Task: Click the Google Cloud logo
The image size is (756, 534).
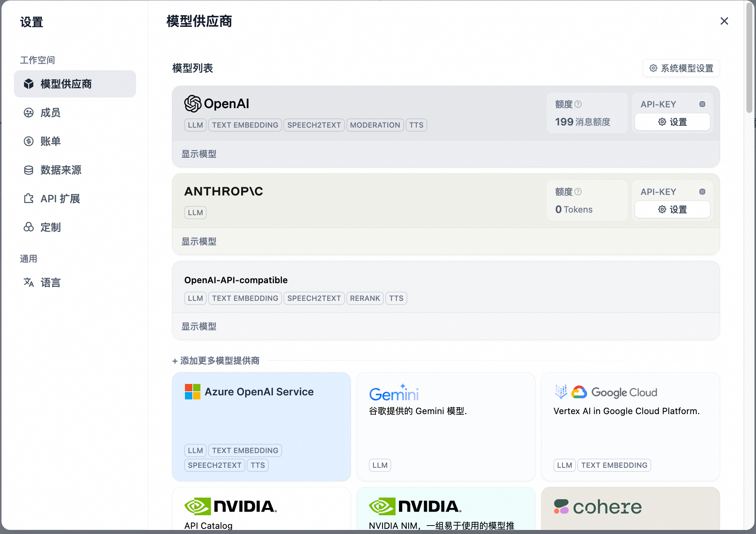Action: coord(606,392)
